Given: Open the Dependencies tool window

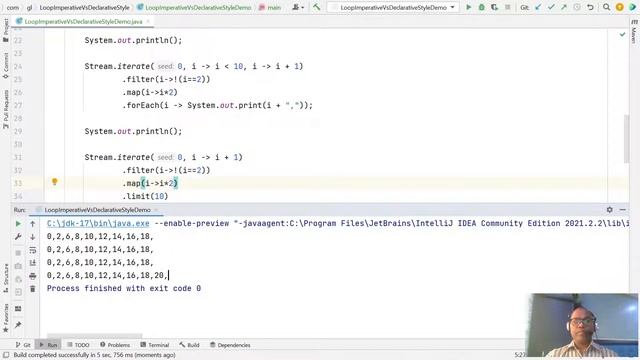Looking at the screenshot, I should [230, 345].
